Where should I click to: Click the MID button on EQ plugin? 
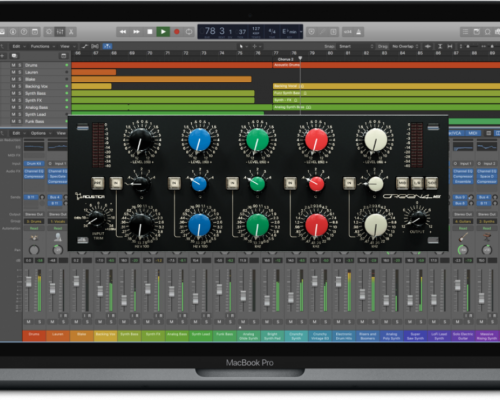[x=402, y=183]
